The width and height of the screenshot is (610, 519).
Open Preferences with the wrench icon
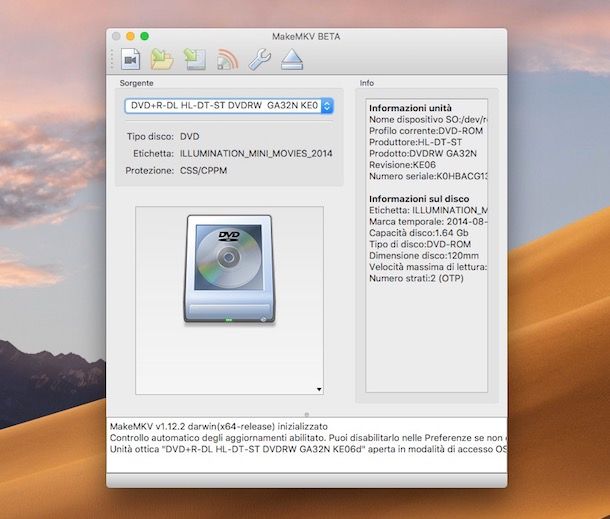tap(259, 59)
